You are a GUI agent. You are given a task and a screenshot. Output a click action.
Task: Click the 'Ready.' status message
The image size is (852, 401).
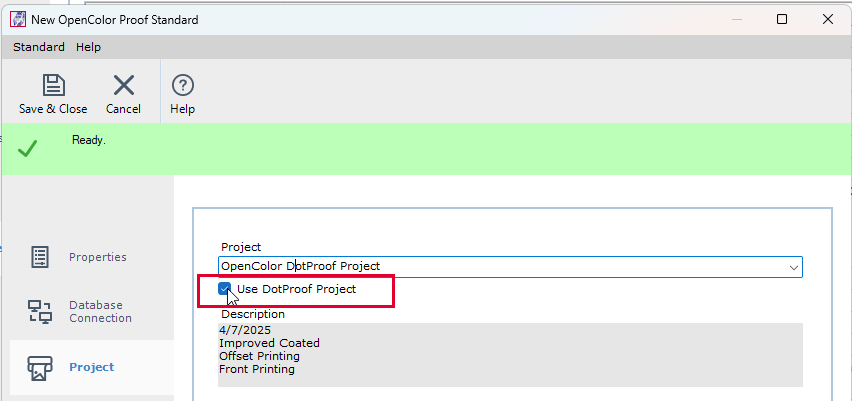89,140
